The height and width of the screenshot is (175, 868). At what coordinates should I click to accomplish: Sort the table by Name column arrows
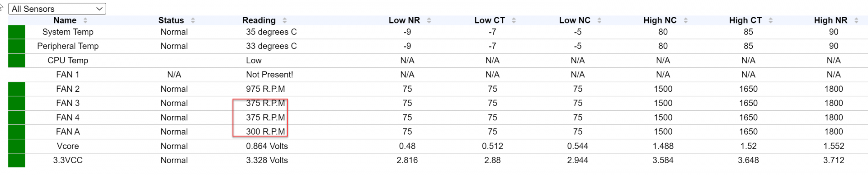[x=85, y=20]
